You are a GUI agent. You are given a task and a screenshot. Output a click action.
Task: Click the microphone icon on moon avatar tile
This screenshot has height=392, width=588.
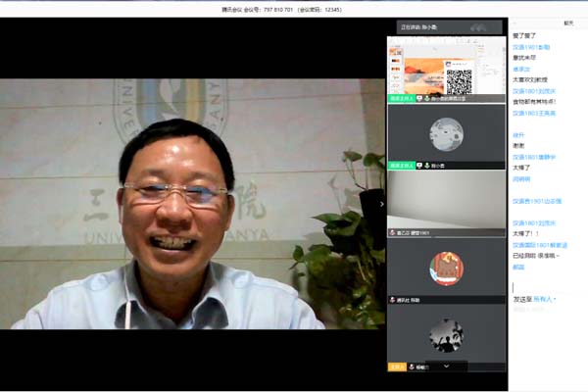click(428, 167)
